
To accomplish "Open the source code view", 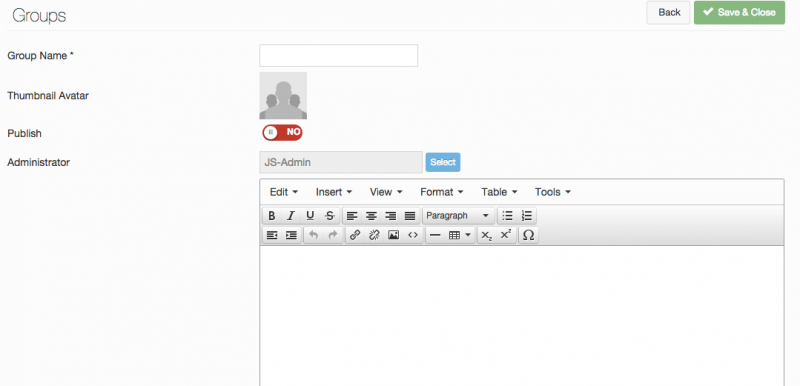I will [413, 235].
